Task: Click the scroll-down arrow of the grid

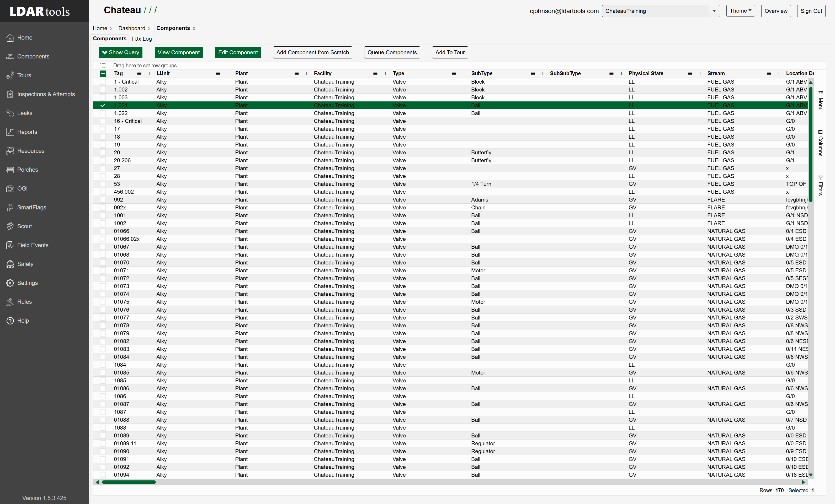Action: (x=811, y=475)
